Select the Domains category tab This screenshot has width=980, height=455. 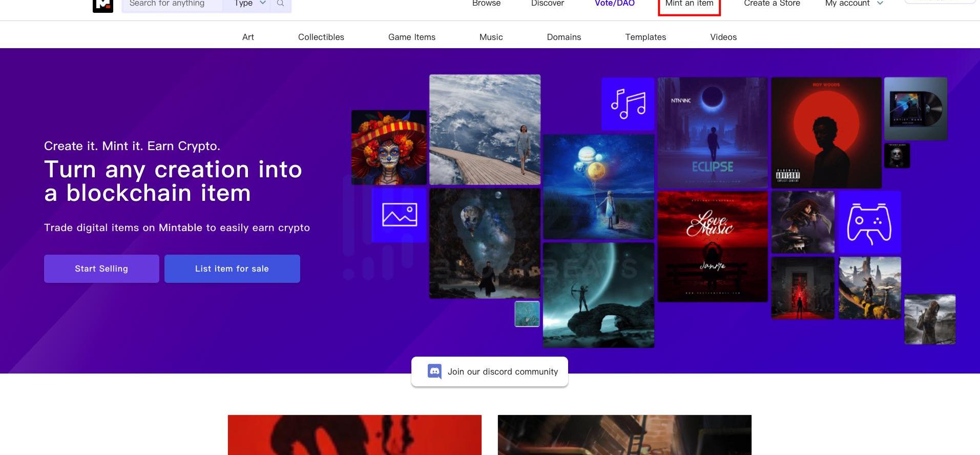click(564, 37)
